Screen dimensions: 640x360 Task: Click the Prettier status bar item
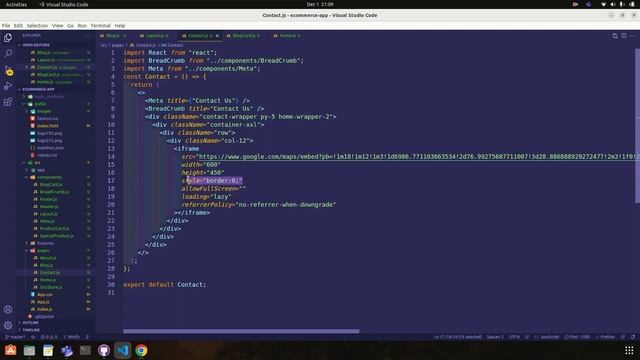[606, 337]
